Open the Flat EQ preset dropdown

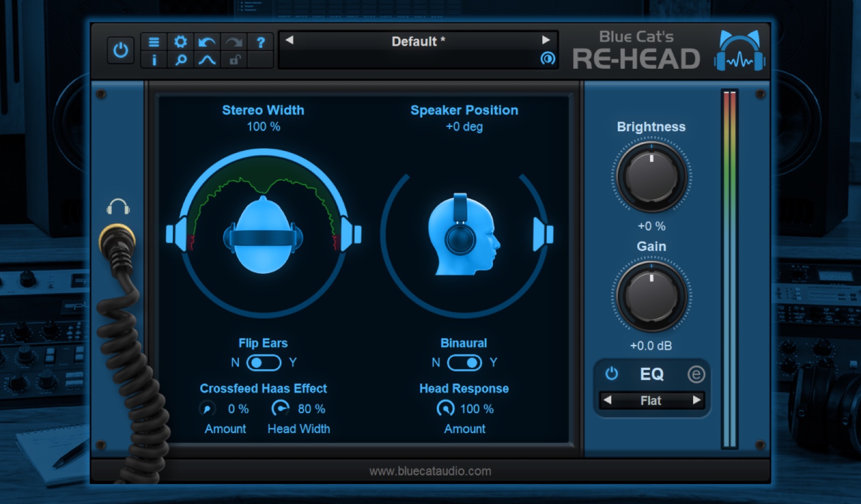coord(651,401)
